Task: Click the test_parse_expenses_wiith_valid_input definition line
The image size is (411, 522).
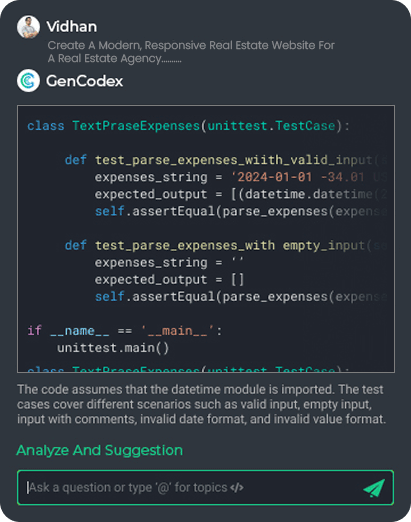Action: pyautogui.click(x=226, y=160)
